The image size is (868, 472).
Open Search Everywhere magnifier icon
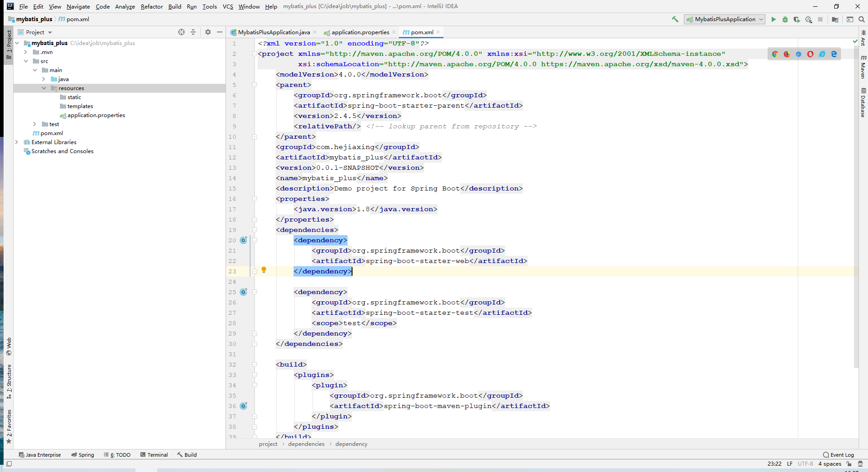tap(861, 19)
